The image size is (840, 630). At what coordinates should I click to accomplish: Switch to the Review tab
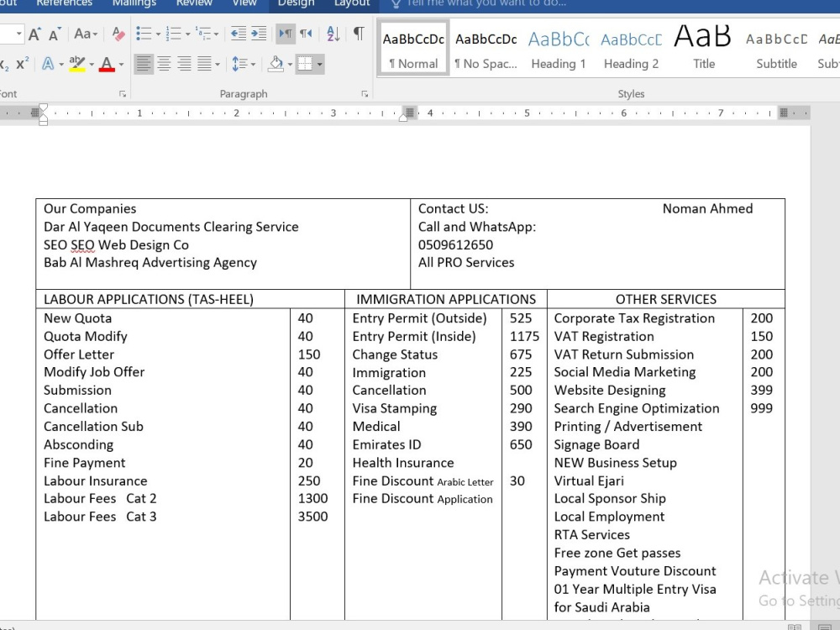pos(194,3)
